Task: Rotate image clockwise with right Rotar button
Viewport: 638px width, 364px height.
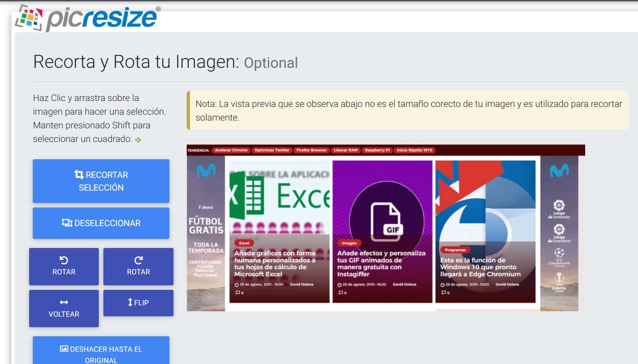Action: pos(138,267)
